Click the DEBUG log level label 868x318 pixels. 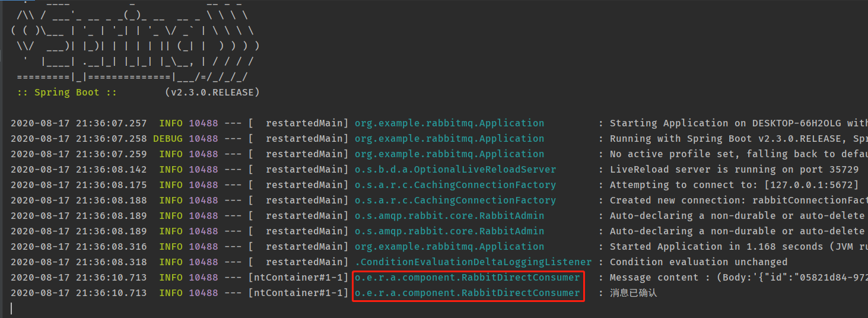tap(168, 139)
